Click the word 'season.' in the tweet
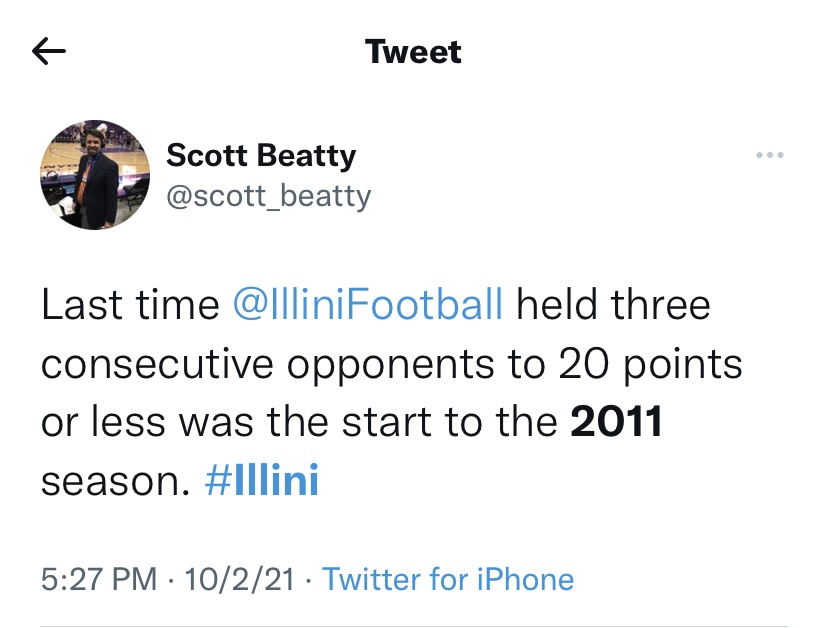The width and height of the screenshot is (828, 628). pos(115,482)
